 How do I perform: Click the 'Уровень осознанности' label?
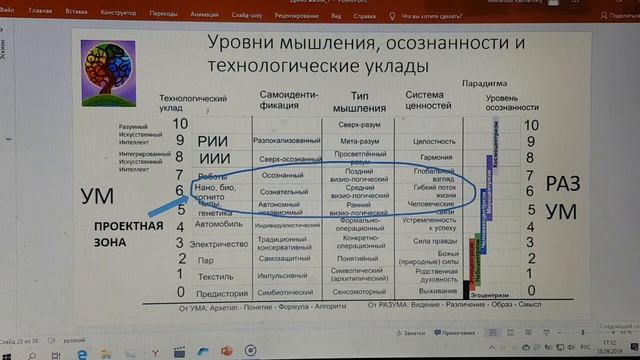[x=512, y=103]
